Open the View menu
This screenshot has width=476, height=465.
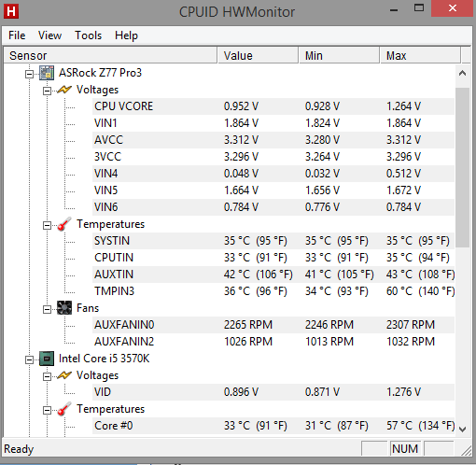click(x=49, y=35)
